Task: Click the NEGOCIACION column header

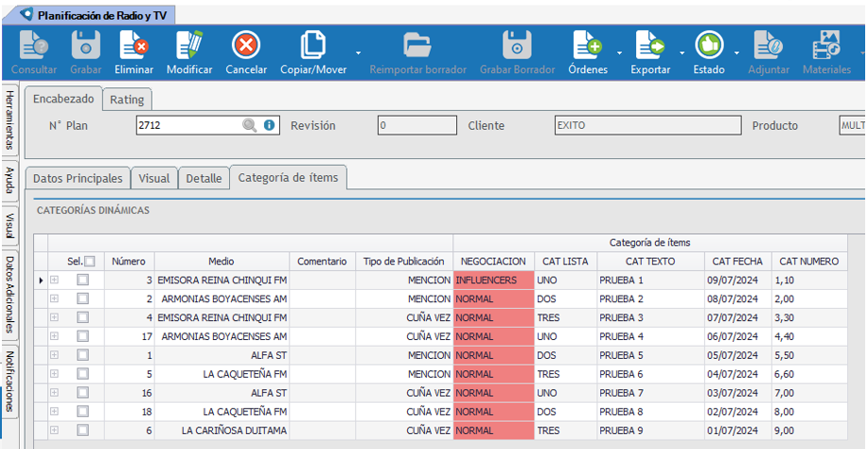Action: (493, 261)
